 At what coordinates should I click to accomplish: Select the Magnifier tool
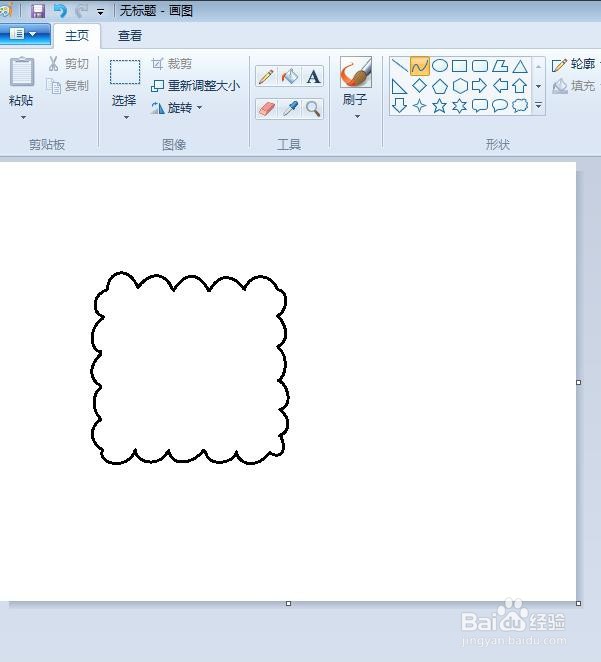pyautogui.click(x=313, y=109)
